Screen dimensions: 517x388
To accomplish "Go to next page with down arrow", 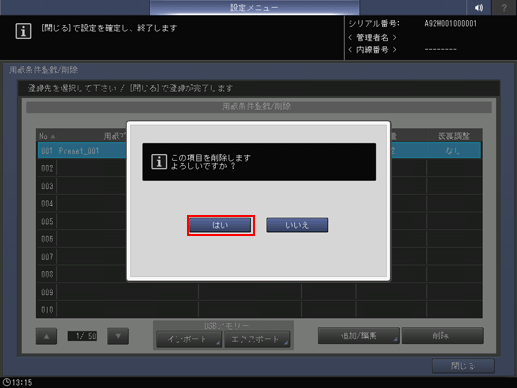I will pyautogui.click(x=118, y=336).
